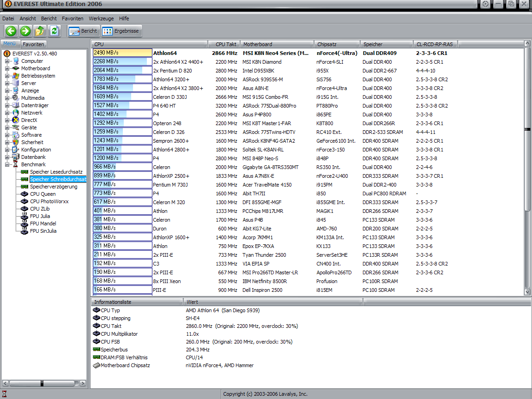Sort by CPU Takt column header
532x399 pixels.
point(224,44)
